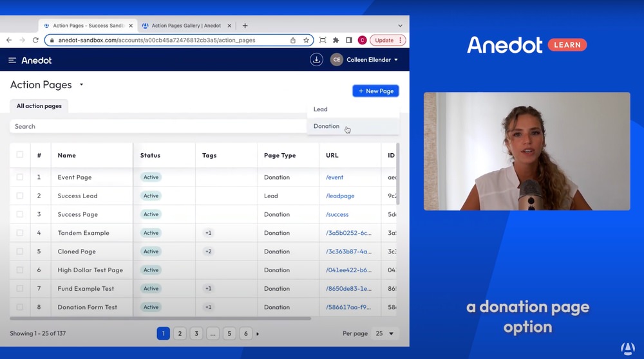
Task: Click the vertical scrollbar beside the table
Action: 397,174
